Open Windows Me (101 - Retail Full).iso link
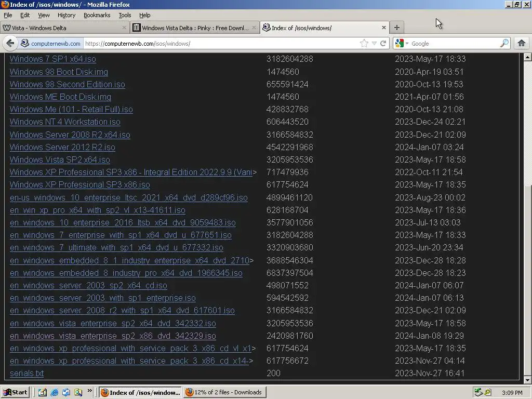532x399 pixels. pyautogui.click(x=71, y=109)
